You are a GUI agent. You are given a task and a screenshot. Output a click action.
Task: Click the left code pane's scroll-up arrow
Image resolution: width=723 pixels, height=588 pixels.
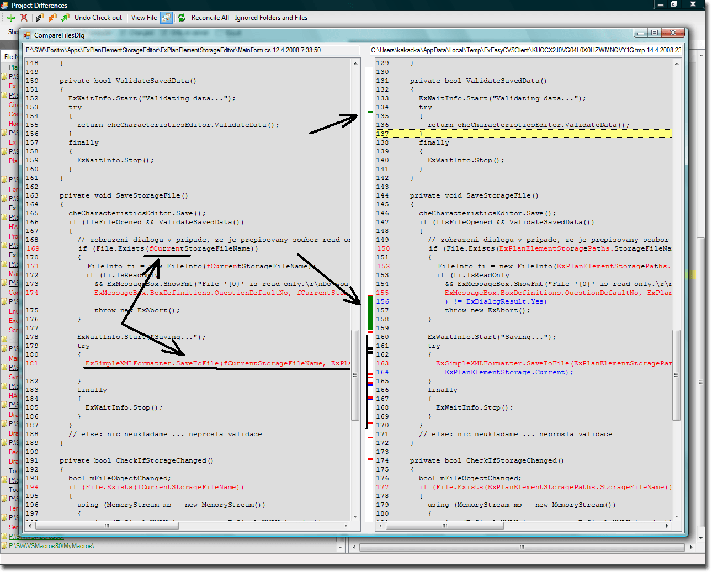(x=355, y=63)
